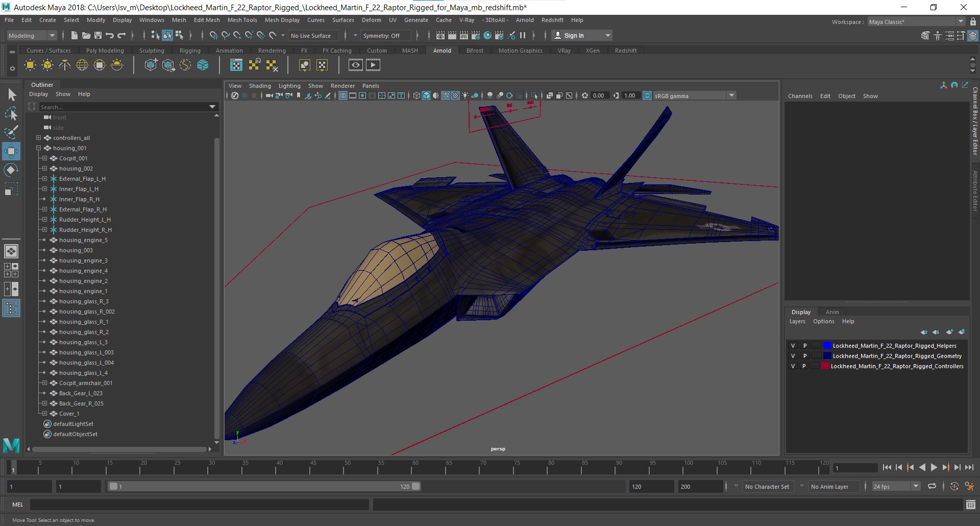
Task: Open the sRGB gamma view transform dropdown
Action: click(x=695, y=95)
